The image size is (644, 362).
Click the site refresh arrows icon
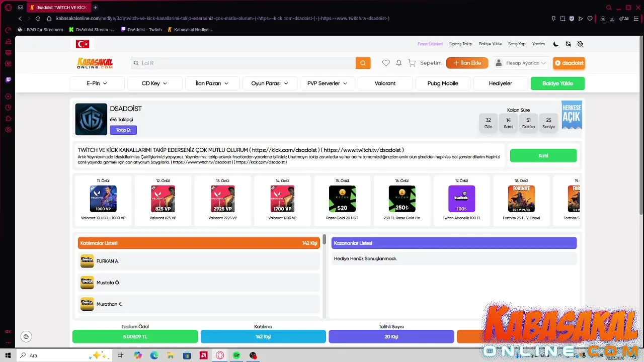point(568,44)
